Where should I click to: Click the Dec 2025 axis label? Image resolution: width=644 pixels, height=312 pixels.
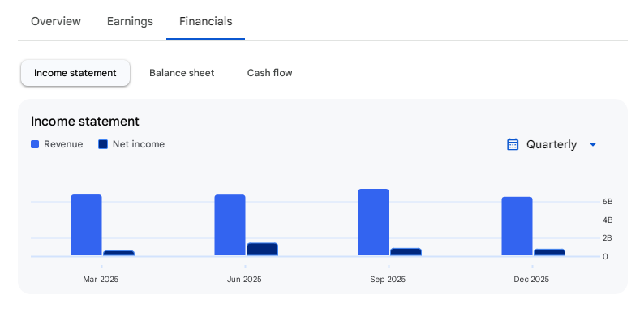click(x=531, y=280)
